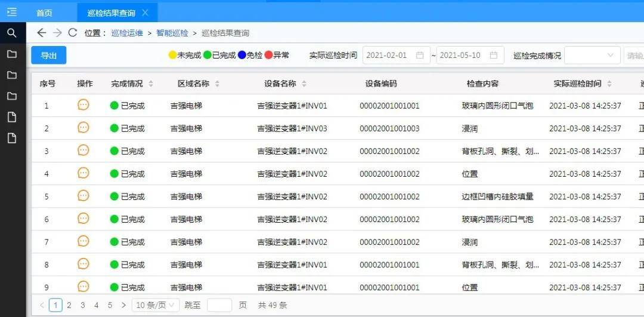Open the comment icon for row 7
Viewport: 644px width, 317px height.
click(x=83, y=241)
